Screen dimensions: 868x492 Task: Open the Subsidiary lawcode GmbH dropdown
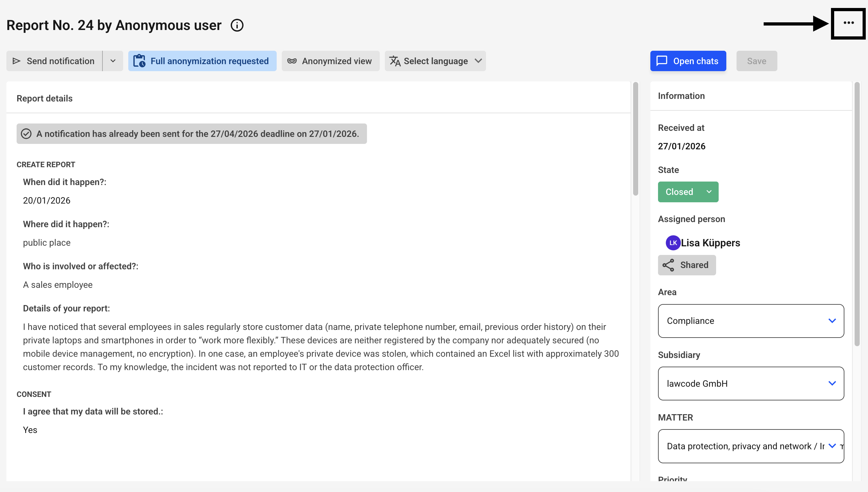(x=751, y=384)
